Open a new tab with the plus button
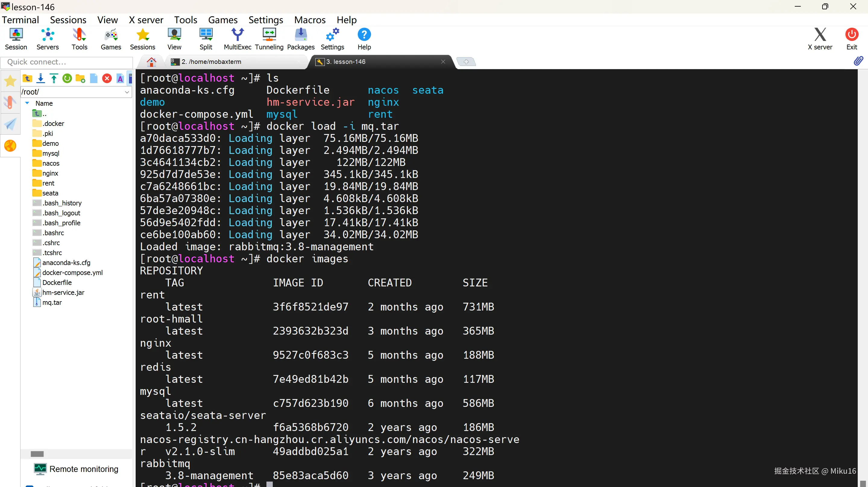The image size is (868, 487). [466, 62]
